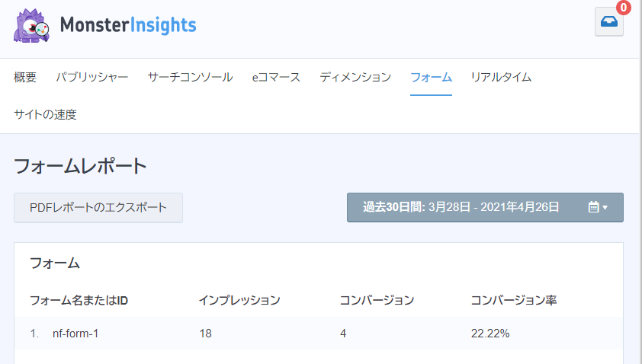Click the MonsterInsights wordmark text
The image size is (642, 364).
[x=127, y=24]
